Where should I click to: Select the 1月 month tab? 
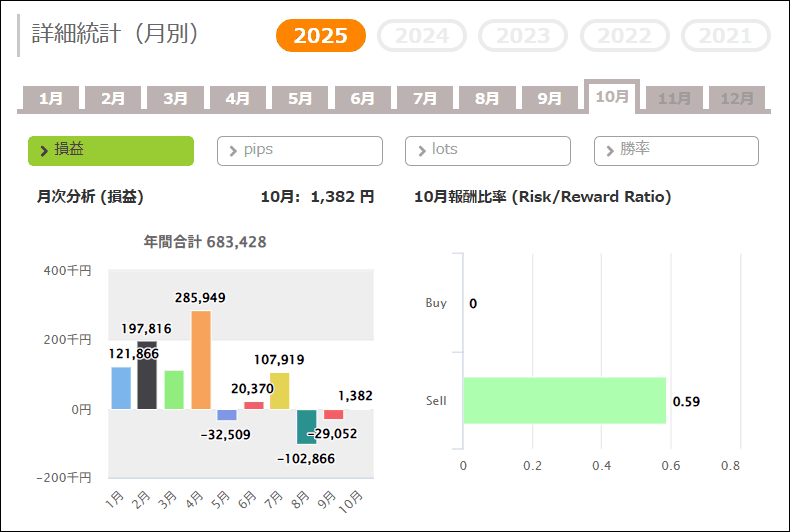51,98
